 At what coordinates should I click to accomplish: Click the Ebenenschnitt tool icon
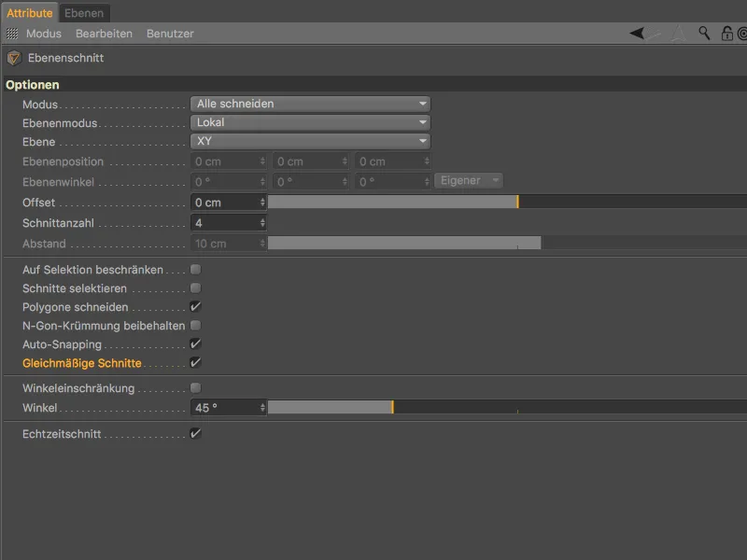point(14,58)
